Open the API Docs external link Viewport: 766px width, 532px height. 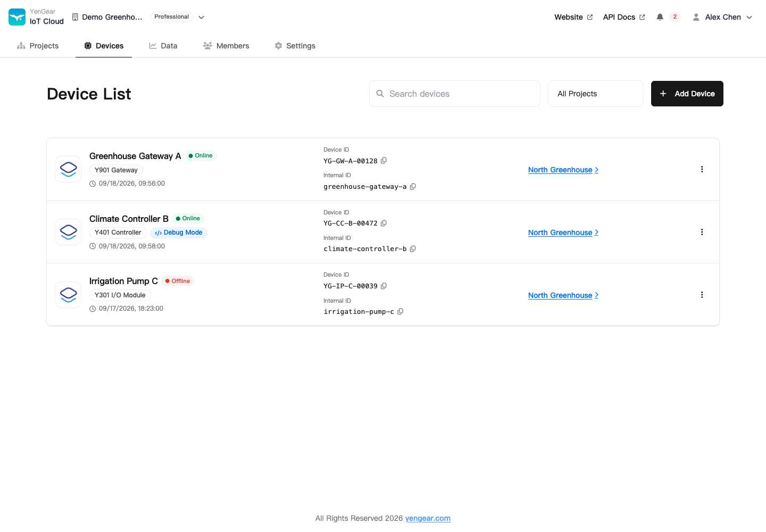[x=624, y=17]
